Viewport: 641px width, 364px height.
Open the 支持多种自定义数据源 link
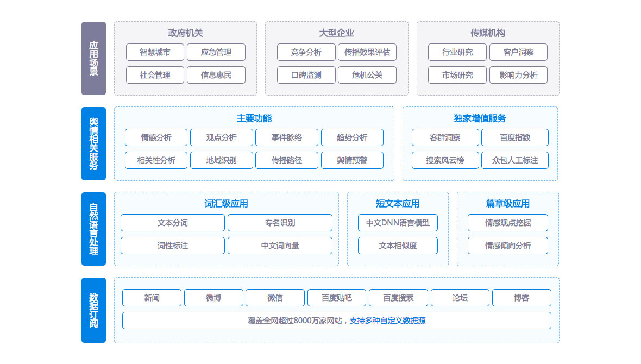[x=387, y=321]
